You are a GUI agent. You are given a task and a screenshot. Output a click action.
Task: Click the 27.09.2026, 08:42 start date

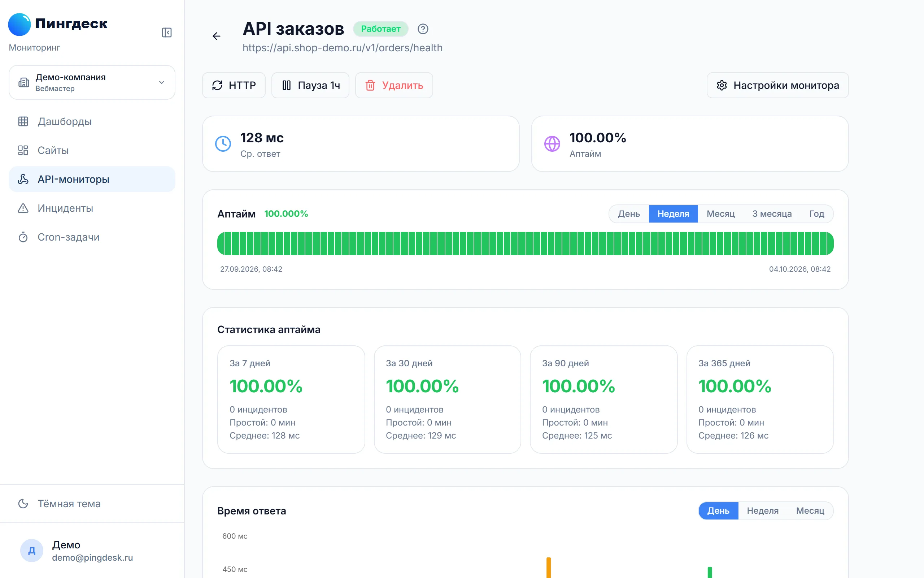(x=251, y=269)
